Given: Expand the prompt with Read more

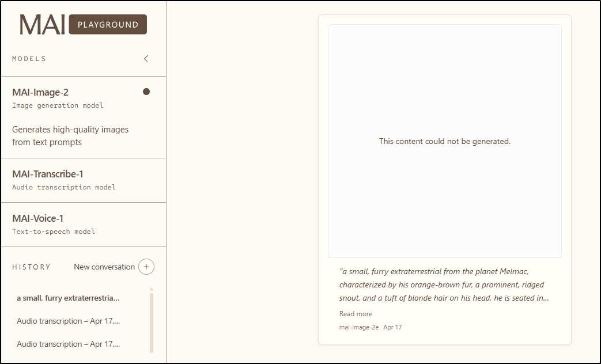Looking at the screenshot, I should coord(356,314).
